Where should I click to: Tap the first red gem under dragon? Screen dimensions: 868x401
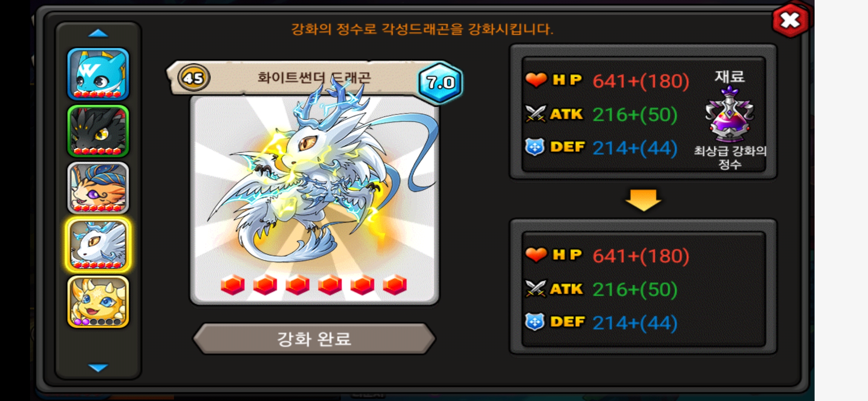233,285
